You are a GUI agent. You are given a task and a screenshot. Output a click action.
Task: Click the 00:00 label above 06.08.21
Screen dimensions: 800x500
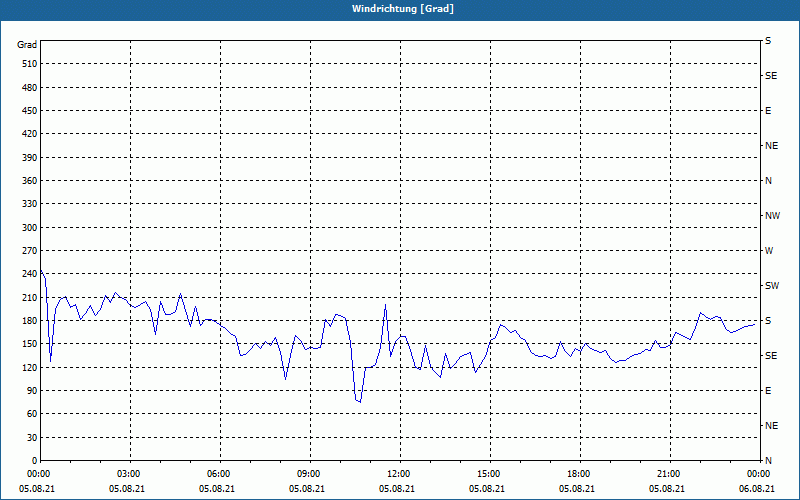(758, 474)
